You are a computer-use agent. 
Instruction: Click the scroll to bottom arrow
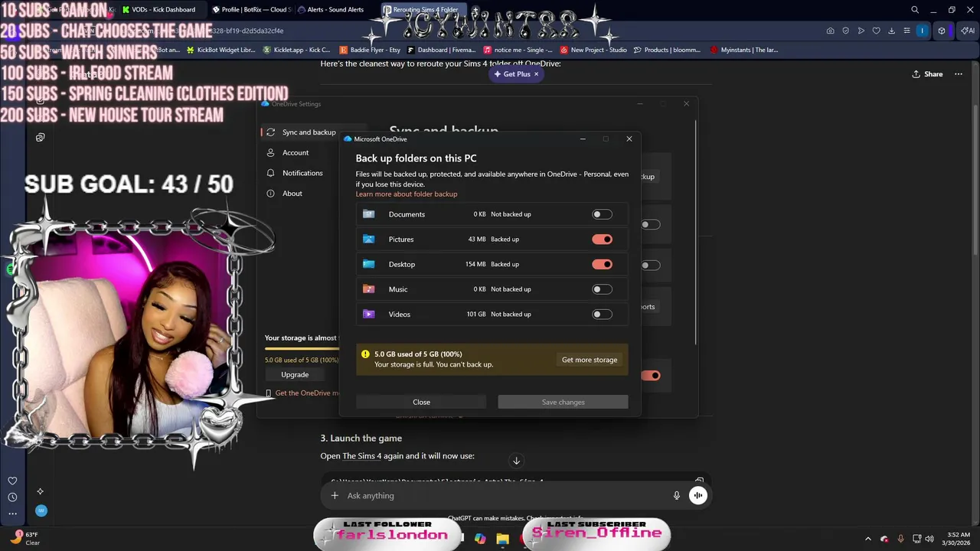pyautogui.click(x=516, y=461)
